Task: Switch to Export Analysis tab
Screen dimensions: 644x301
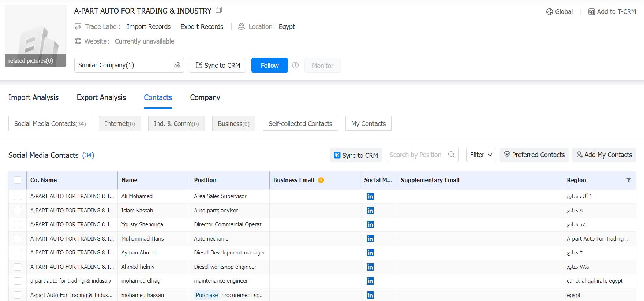Action: point(101,97)
